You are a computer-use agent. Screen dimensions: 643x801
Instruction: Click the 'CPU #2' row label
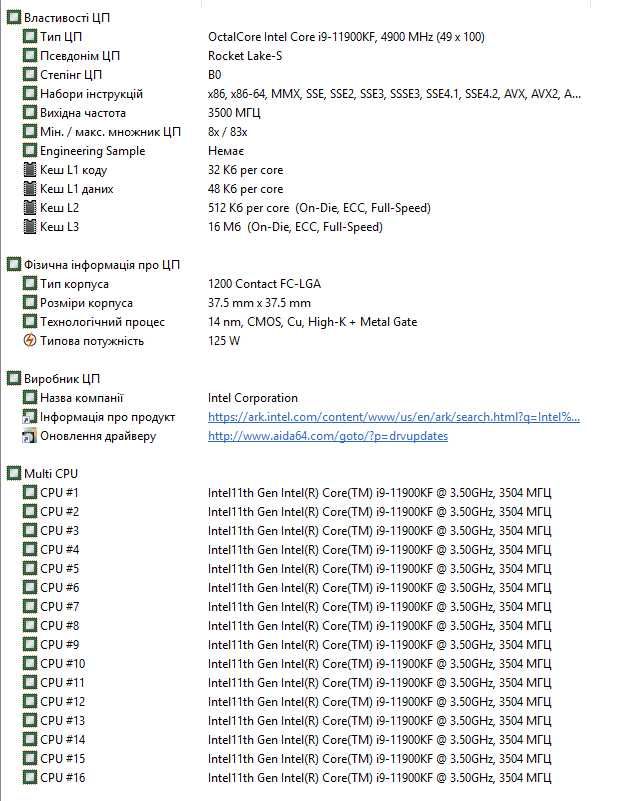[59, 512]
